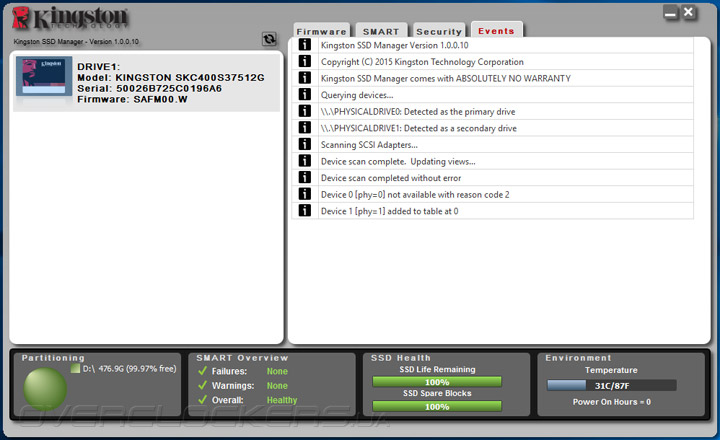Select the Events tab
The width and height of the screenshot is (720, 440).
[x=496, y=31]
